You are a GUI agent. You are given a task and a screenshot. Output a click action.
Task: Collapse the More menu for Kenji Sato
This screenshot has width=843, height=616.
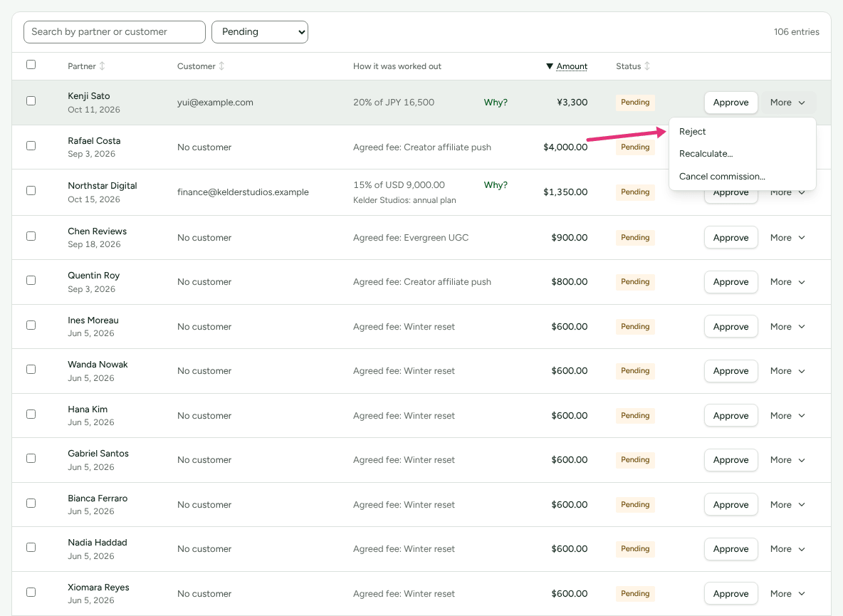(787, 103)
